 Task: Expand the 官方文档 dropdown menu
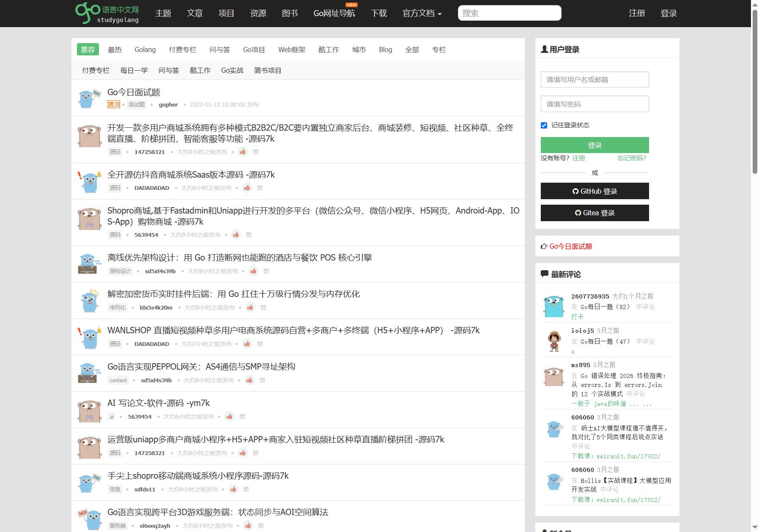point(422,14)
